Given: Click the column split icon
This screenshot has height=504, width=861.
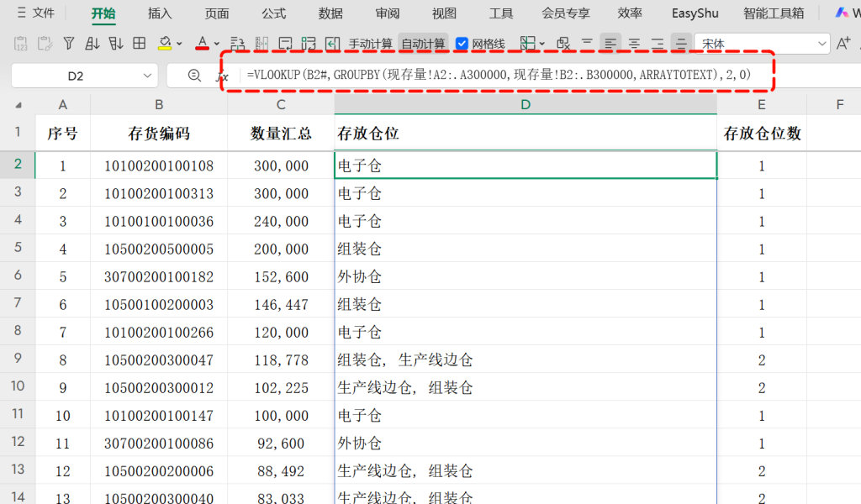Looking at the screenshot, I should coord(261,44).
